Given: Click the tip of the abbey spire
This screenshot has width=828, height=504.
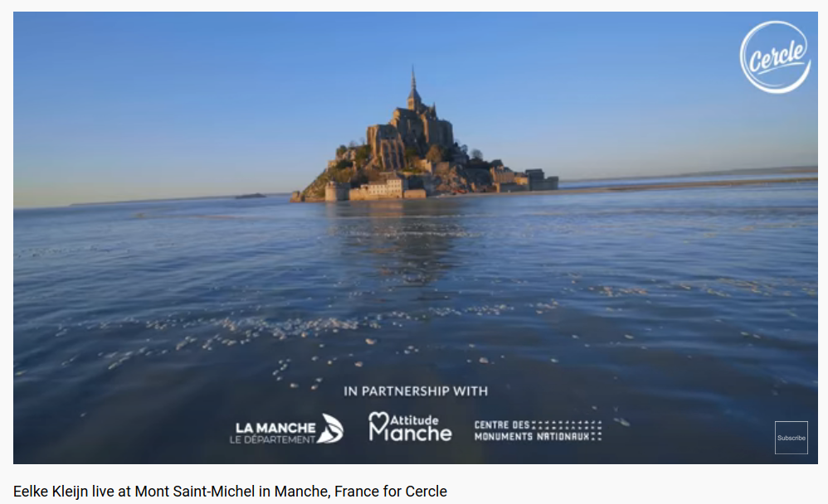Looking at the screenshot, I should click(x=413, y=69).
